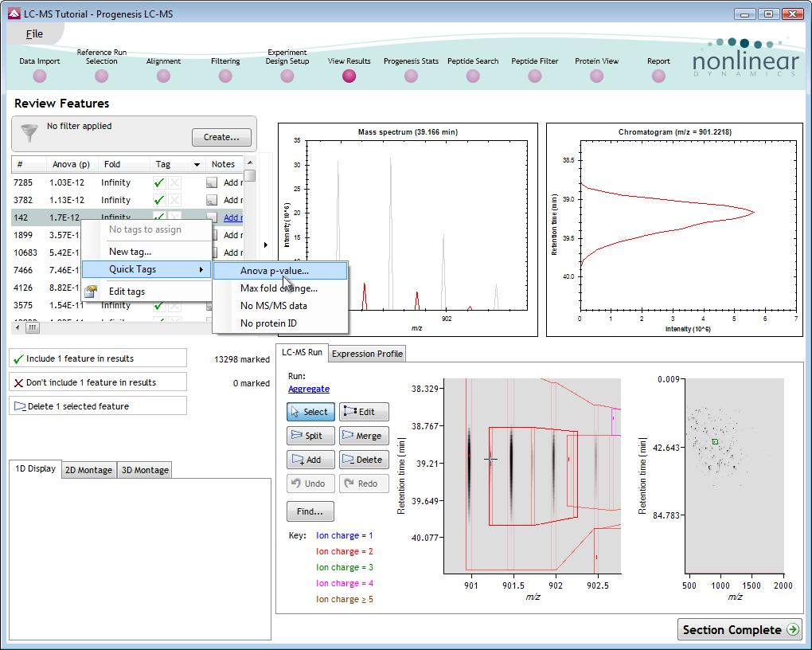Select the View Results workflow step
Image resolution: width=812 pixels, height=650 pixels.
coord(349,76)
